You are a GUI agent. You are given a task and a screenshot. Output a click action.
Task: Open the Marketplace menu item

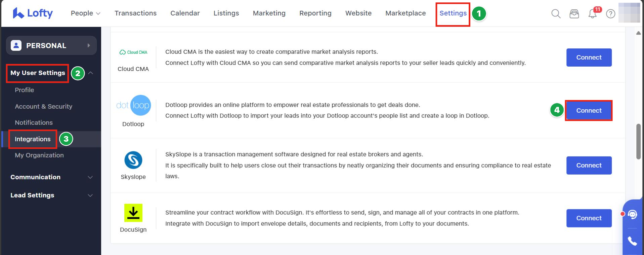pos(405,13)
